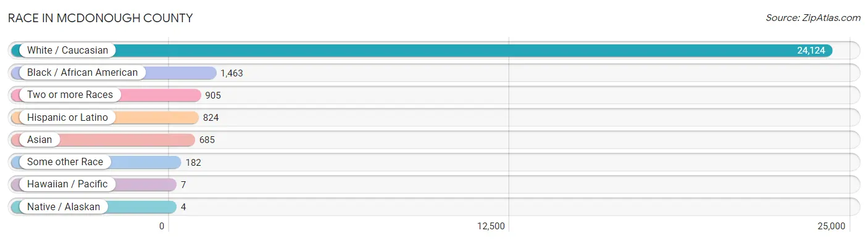
Task: Click the 24,124 value on white bar
Action: pyautogui.click(x=811, y=51)
